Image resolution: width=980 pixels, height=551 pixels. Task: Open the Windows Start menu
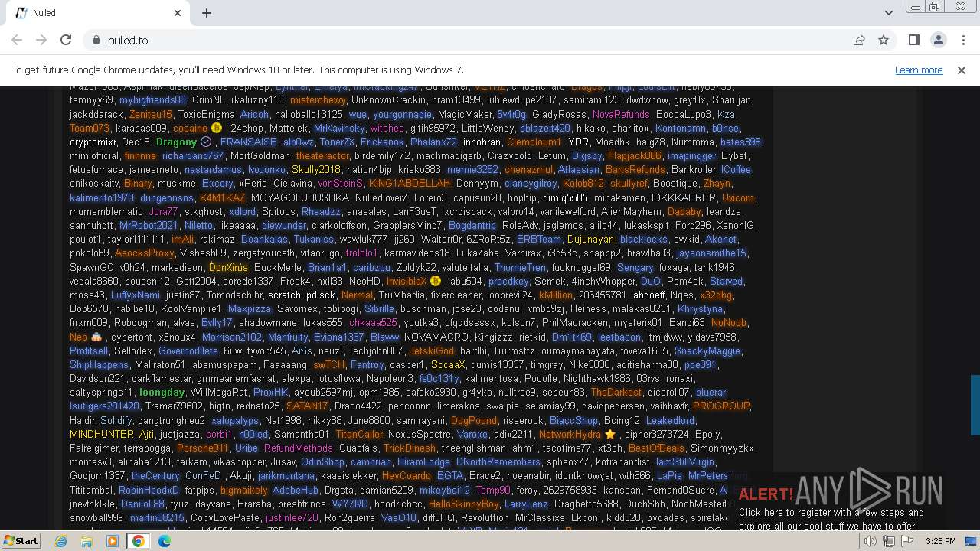[21, 541]
